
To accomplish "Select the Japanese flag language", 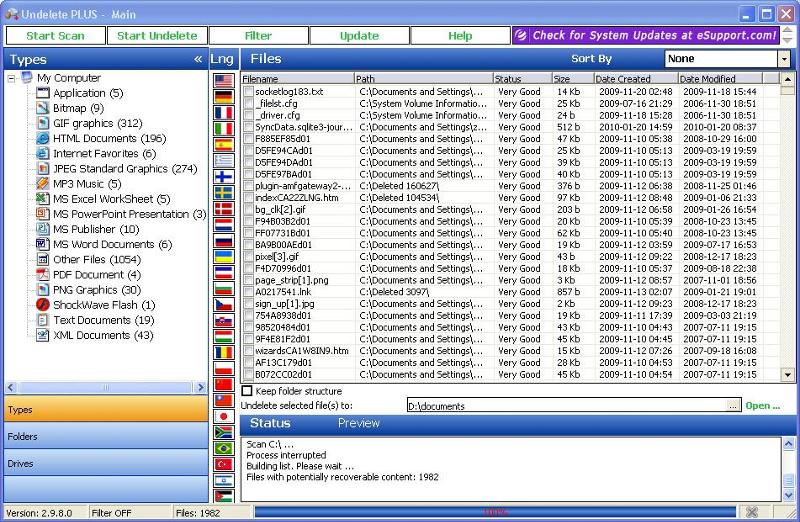I will [223, 416].
